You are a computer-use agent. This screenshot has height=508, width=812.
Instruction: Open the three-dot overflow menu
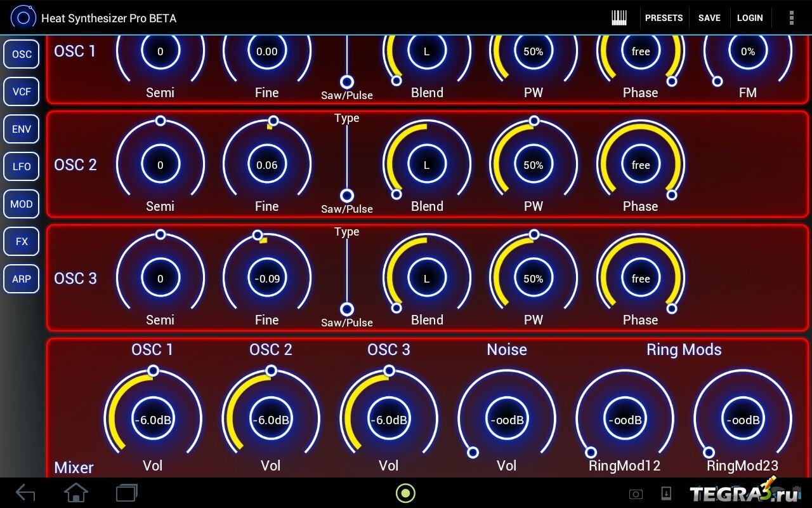pyautogui.click(x=791, y=18)
